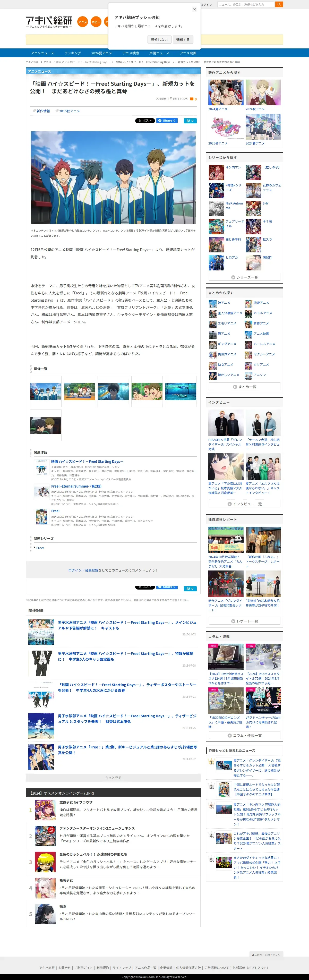This screenshot has width=309, height=980.
Task: Click the アニメ orange circle icon
Action: pyautogui.click(x=83, y=22)
